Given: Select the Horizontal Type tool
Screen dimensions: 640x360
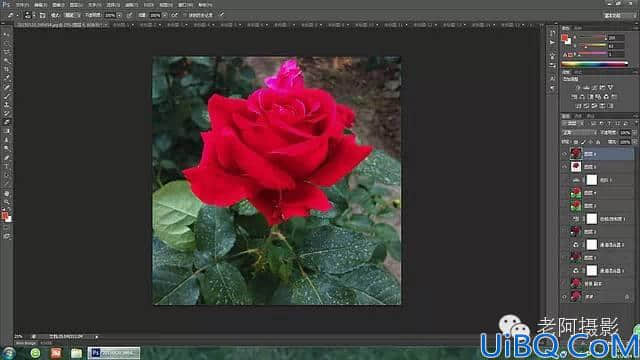Looking at the screenshot, I should [x=7, y=167].
